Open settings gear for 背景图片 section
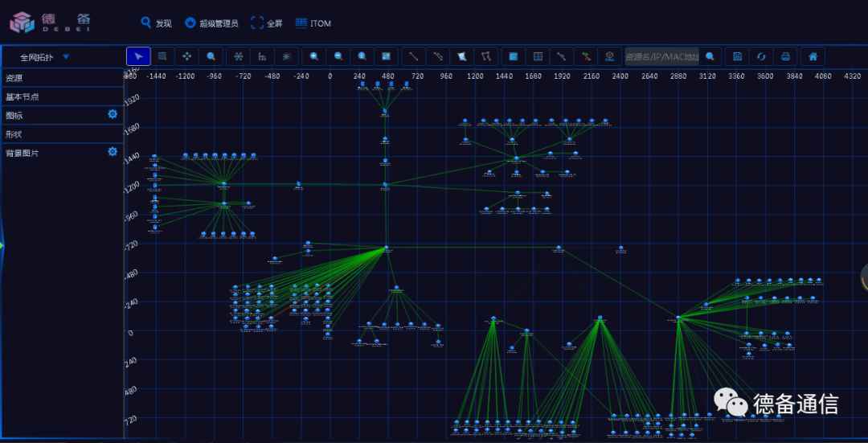This screenshot has width=868, height=443. pos(113,152)
